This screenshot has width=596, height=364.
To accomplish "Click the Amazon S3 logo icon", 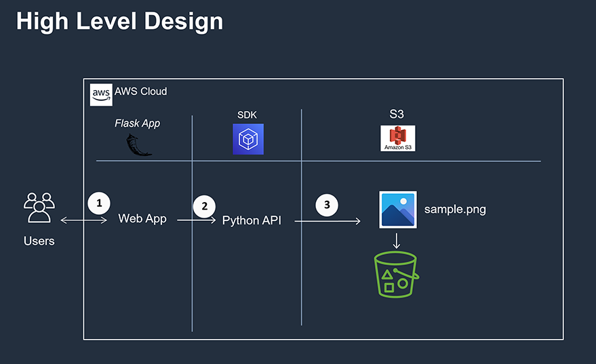I will pyautogui.click(x=397, y=138).
